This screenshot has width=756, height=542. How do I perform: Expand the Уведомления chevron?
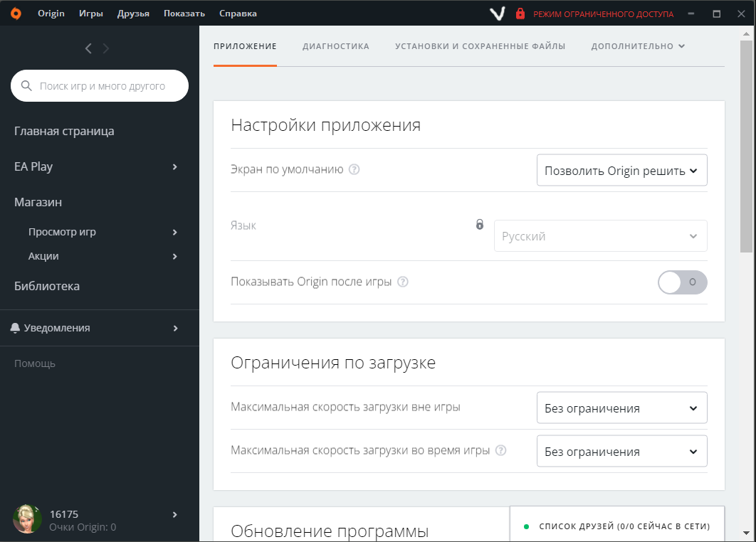pos(176,328)
